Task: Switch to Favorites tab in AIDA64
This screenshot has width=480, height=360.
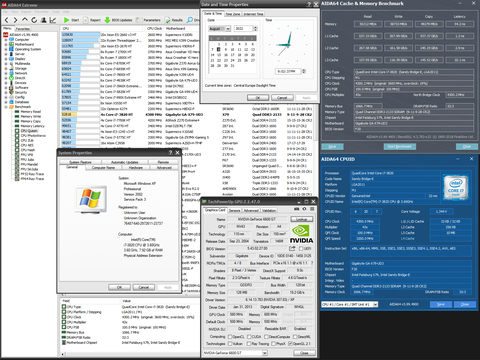Action: [x=22, y=29]
